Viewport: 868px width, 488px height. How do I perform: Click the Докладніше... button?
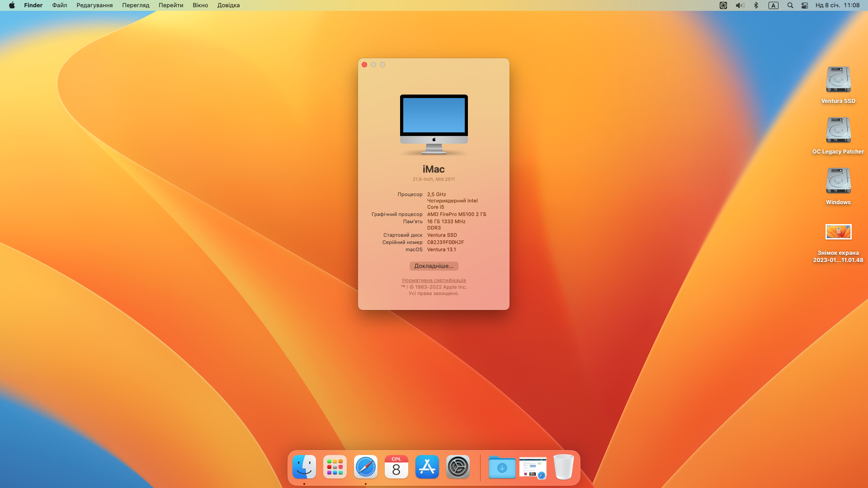[x=434, y=266]
